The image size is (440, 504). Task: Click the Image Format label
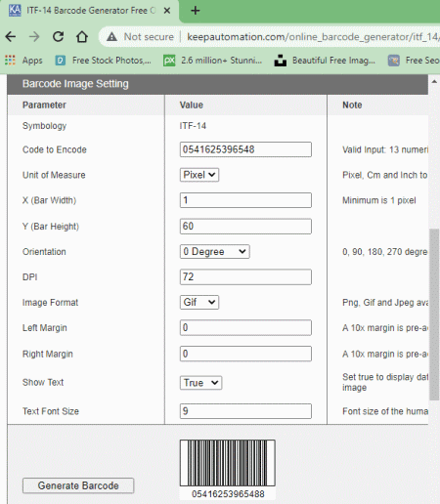[x=50, y=303]
